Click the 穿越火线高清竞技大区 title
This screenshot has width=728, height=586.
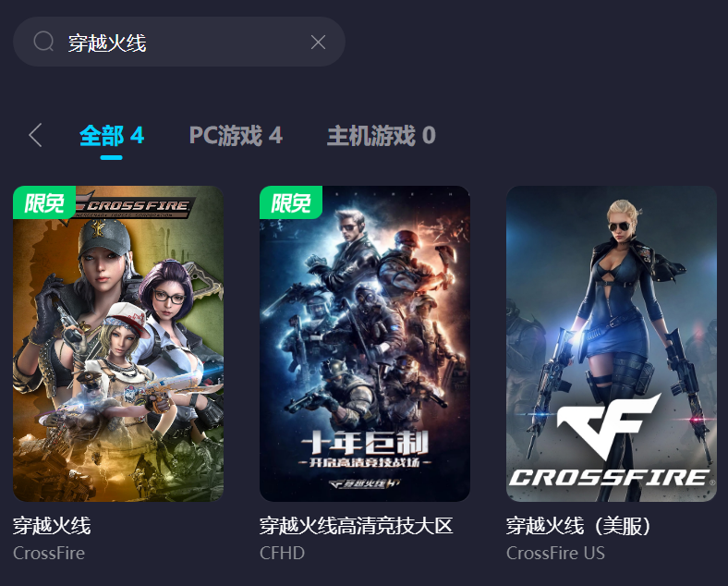(x=356, y=526)
